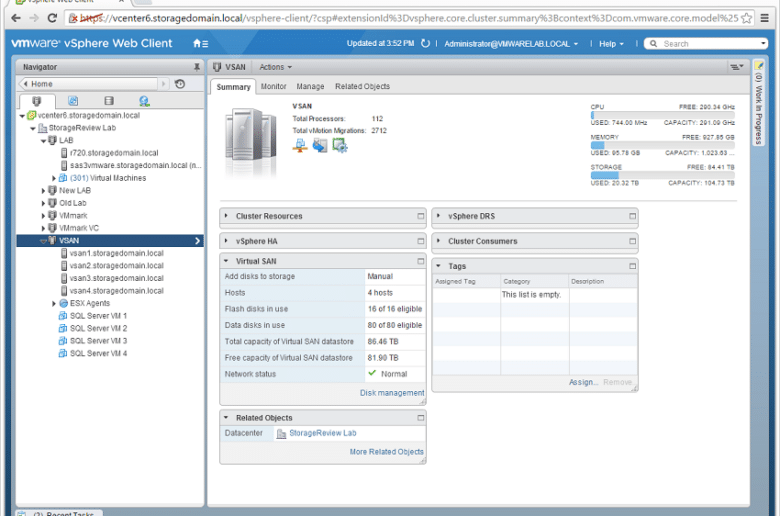Click the New Virtual Machine cluster icon
Viewport: 780px width, 516px height.
point(340,145)
